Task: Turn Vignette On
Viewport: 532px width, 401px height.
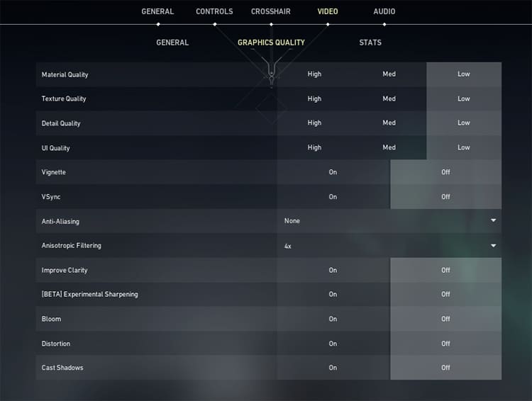Action: coord(333,172)
